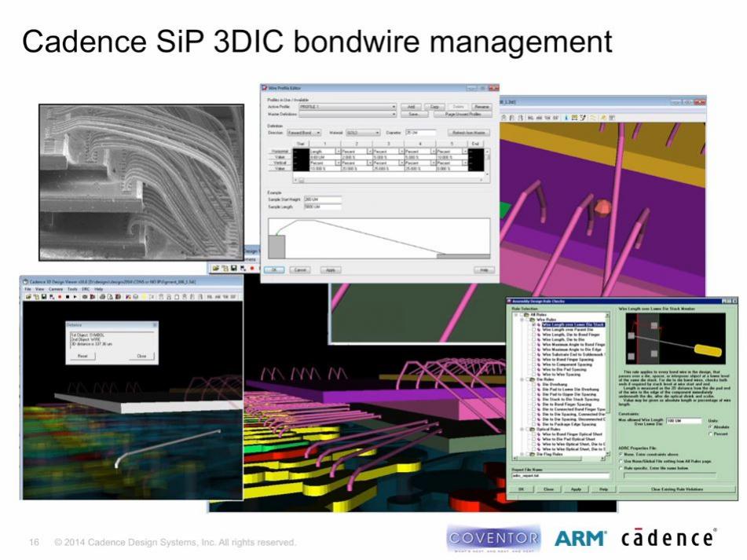Click the black stop square in 3D Design Viewer toolbar
The width and height of the screenshot is (747, 560).
click(68, 297)
